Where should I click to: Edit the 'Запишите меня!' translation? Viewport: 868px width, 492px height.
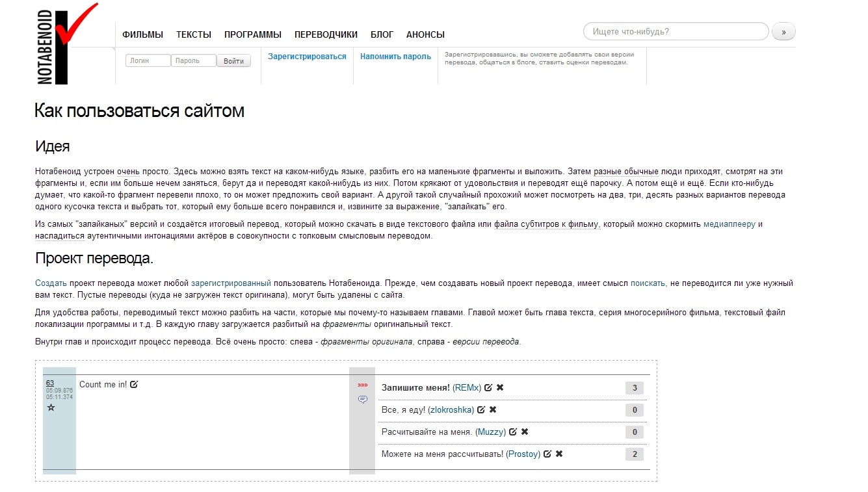[x=488, y=387]
